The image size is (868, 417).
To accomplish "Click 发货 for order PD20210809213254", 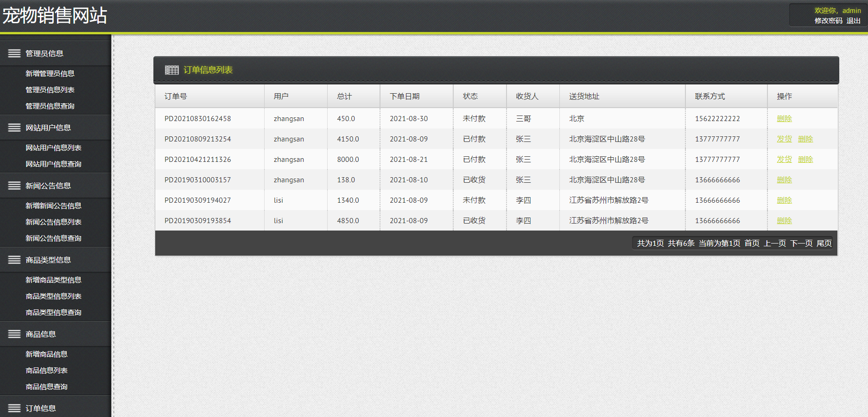I will [784, 139].
